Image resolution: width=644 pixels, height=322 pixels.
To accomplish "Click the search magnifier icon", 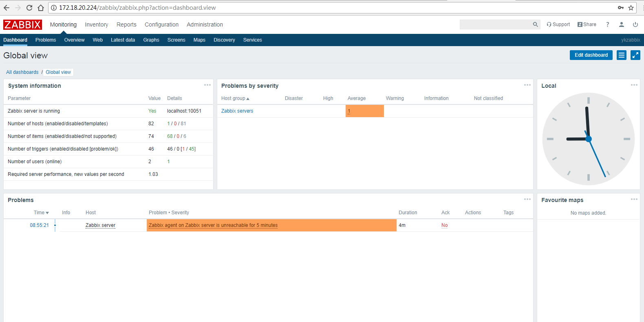I will (x=536, y=24).
